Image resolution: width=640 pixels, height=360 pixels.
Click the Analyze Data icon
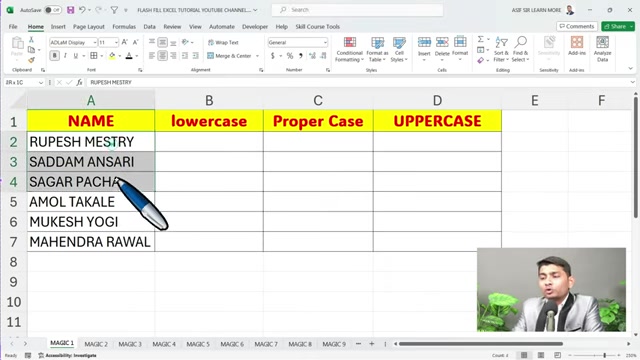pyautogui.click(x=602, y=42)
